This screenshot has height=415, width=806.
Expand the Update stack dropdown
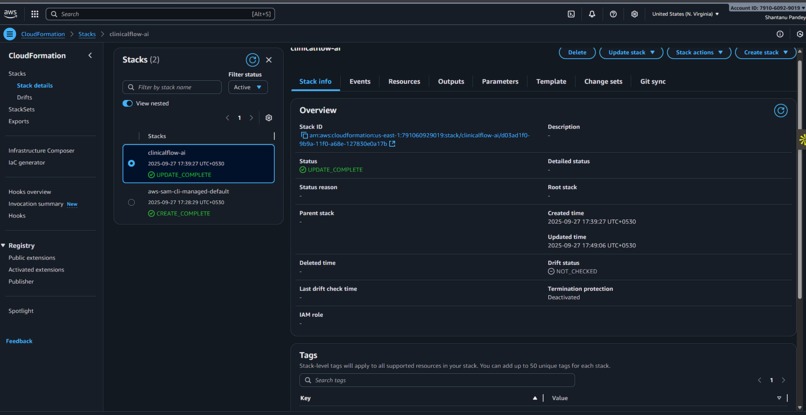(x=631, y=52)
